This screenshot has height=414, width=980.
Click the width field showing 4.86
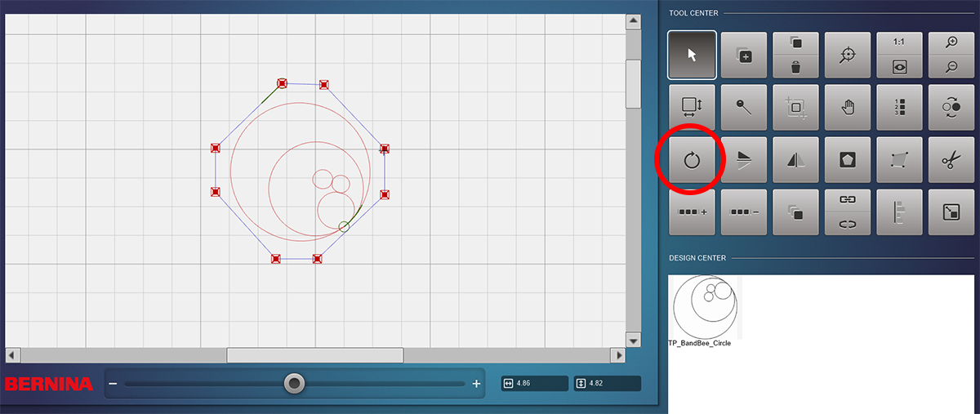pos(535,383)
